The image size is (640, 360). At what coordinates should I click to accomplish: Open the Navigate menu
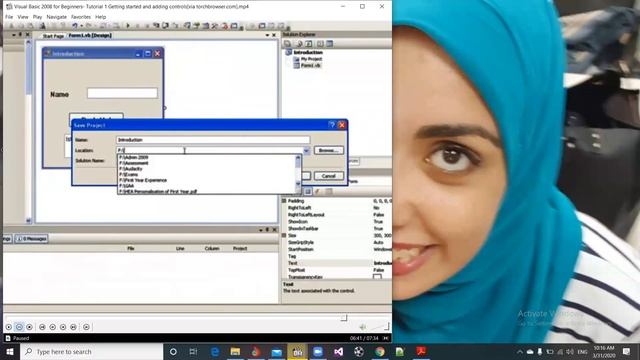[56, 17]
